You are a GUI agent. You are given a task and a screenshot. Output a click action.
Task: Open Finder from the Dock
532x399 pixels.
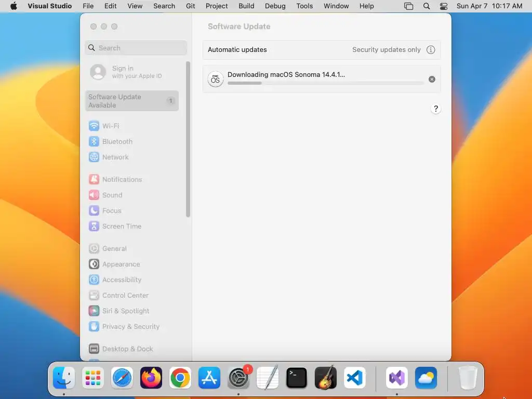click(x=64, y=378)
